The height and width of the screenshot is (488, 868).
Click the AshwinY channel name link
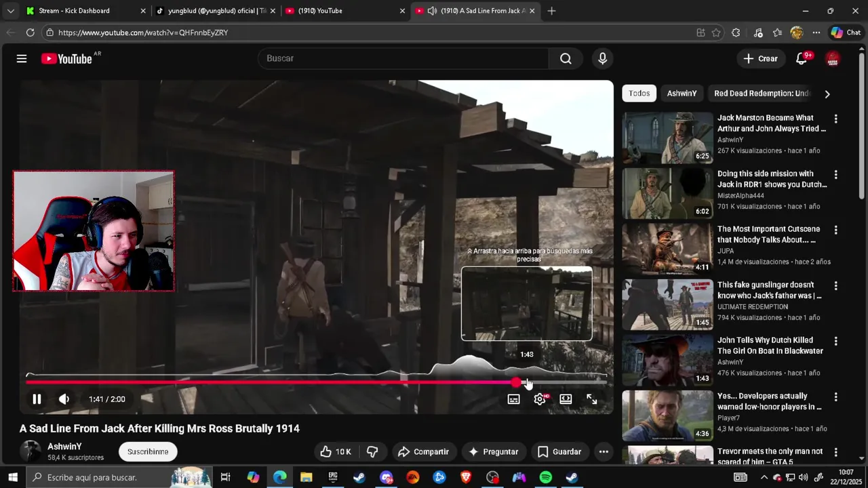(64, 447)
